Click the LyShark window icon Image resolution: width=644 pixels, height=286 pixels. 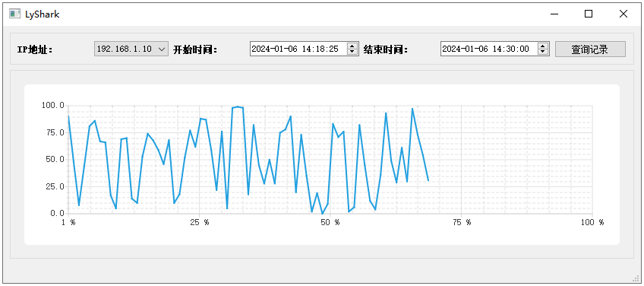15,14
